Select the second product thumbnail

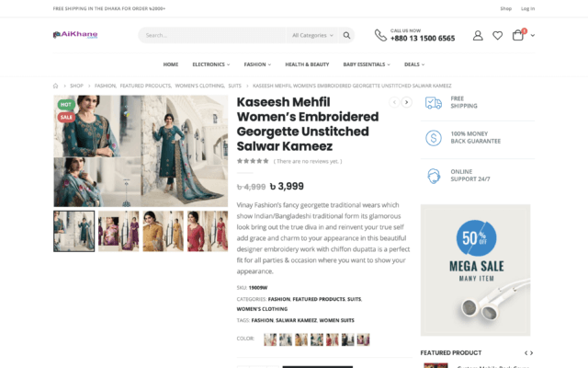click(119, 231)
